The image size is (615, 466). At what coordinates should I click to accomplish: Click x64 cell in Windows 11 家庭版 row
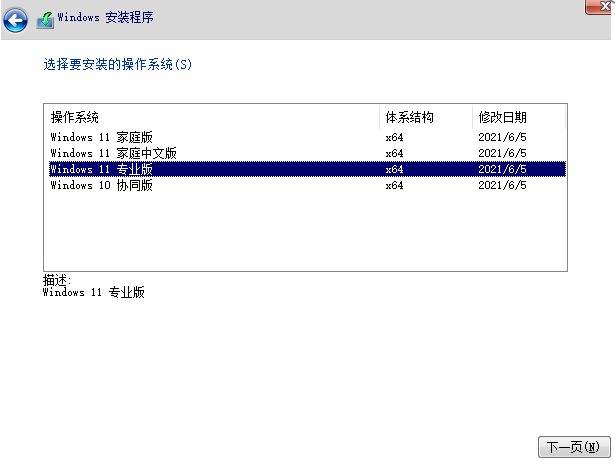point(394,137)
